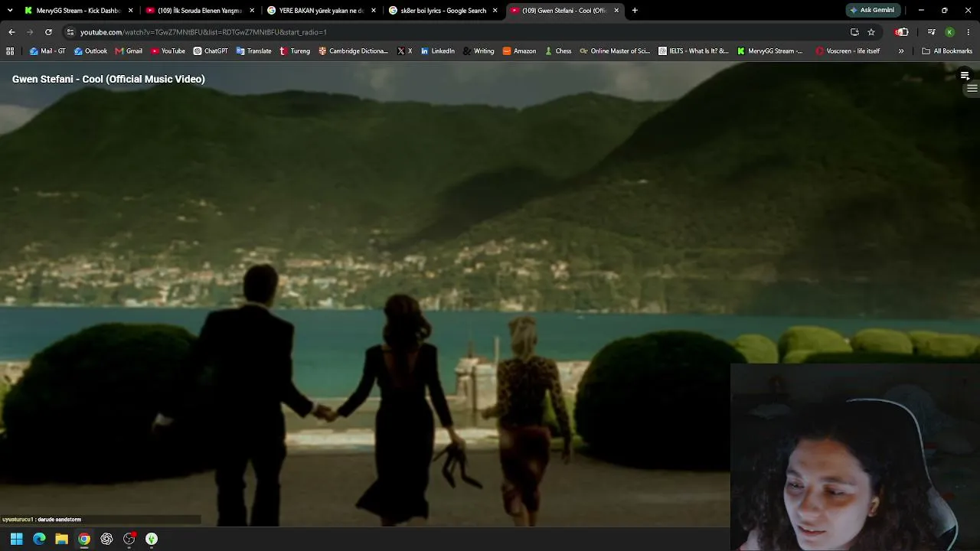Viewport: 980px width, 551px height.
Task: Close the YERE BAKAN yürek yakan tab
Action: [x=374, y=11]
